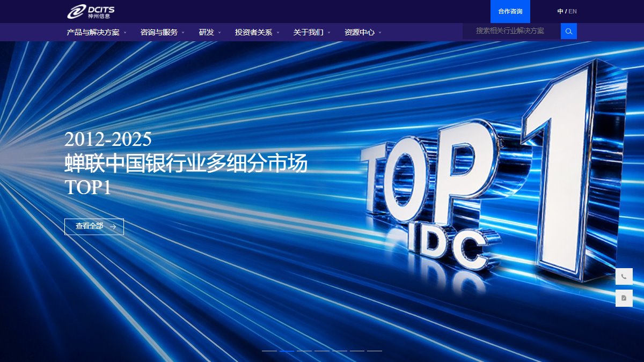Open the document form floating icon
644x362 pixels.
624,298
